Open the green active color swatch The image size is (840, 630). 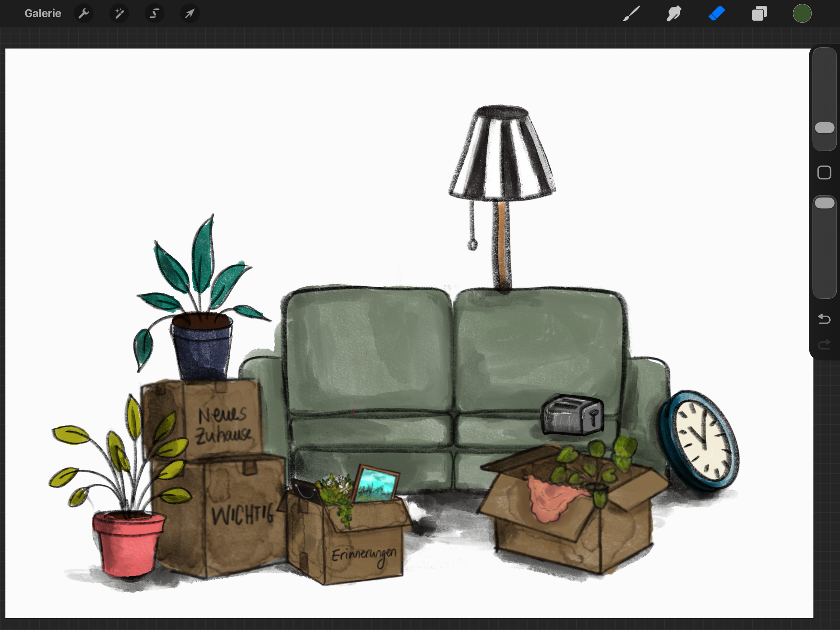point(802,13)
